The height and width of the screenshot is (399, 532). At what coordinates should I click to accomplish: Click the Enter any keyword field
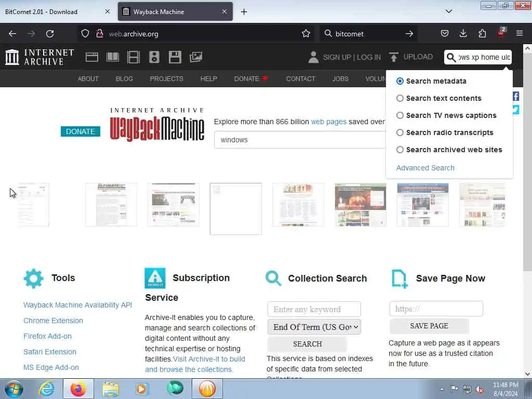click(314, 310)
